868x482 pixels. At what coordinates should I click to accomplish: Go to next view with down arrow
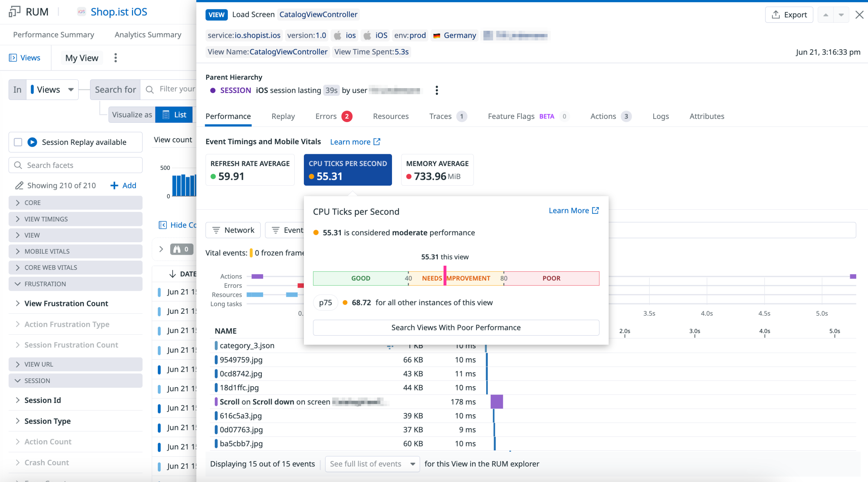coord(841,15)
